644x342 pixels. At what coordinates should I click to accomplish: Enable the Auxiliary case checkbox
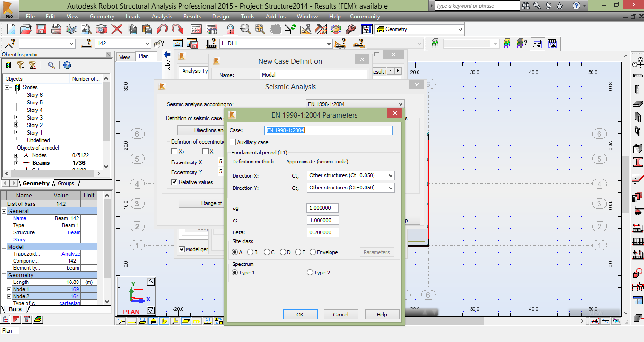232,142
